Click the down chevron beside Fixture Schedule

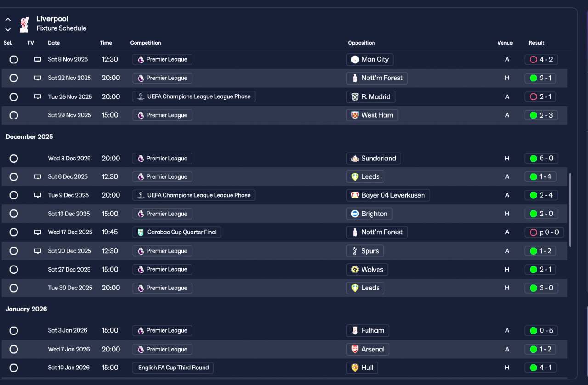point(8,29)
